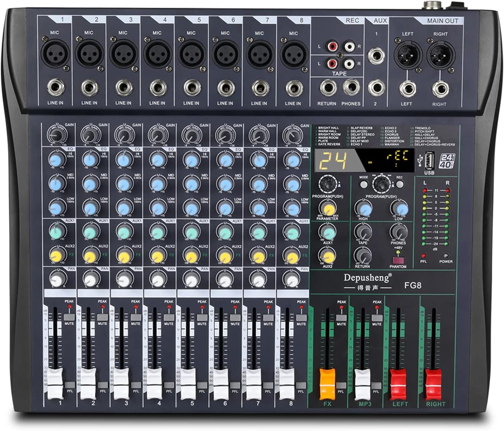Select the MAIN OUT LEFT quarter-inch jack

click(x=407, y=88)
